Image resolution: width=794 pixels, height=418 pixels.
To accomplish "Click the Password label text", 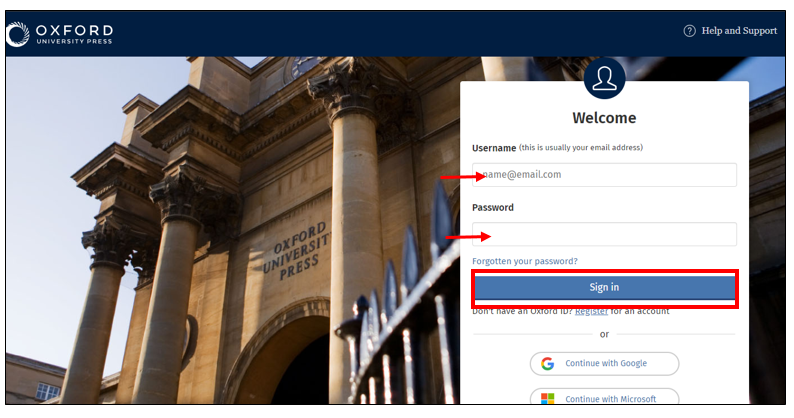I will tap(493, 207).
